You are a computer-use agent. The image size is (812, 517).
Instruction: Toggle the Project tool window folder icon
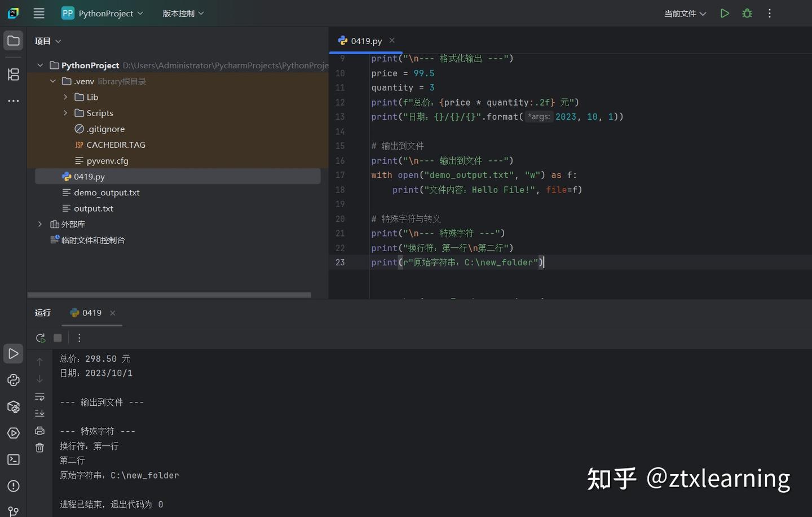[14, 41]
